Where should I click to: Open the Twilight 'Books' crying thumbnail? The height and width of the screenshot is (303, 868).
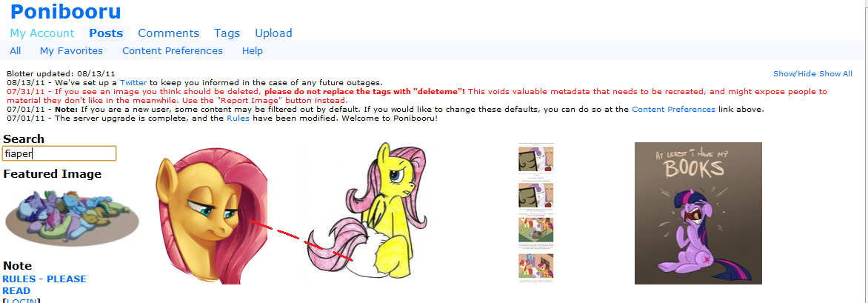click(x=698, y=213)
